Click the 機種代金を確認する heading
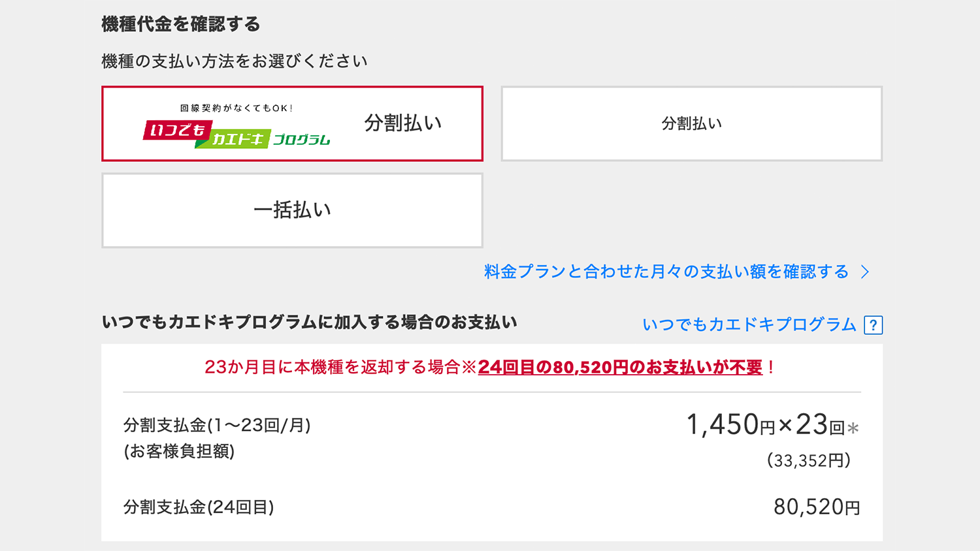Screen dimensions: 980x551 [x=181, y=25]
